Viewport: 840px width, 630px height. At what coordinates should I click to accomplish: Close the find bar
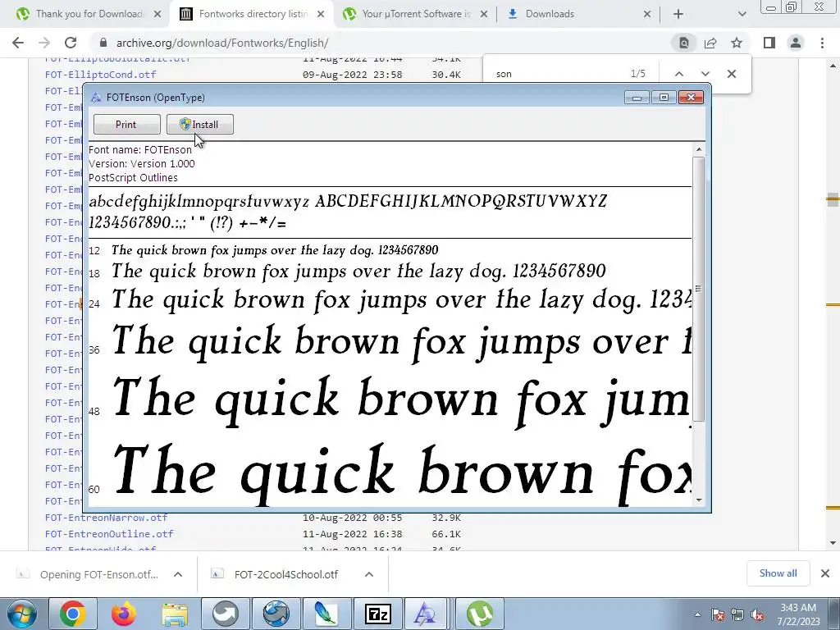(x=732, y=74)
